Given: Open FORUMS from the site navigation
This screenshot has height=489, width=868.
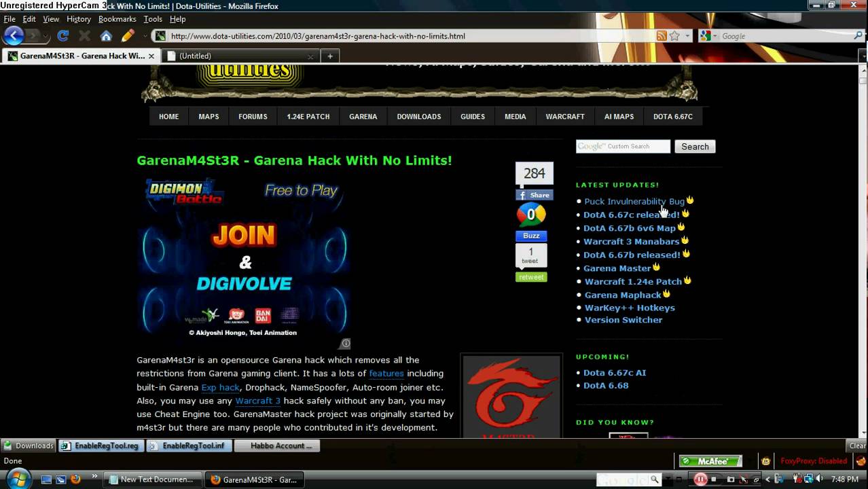Looking at the screenshot, I should (x=253, y=117).
